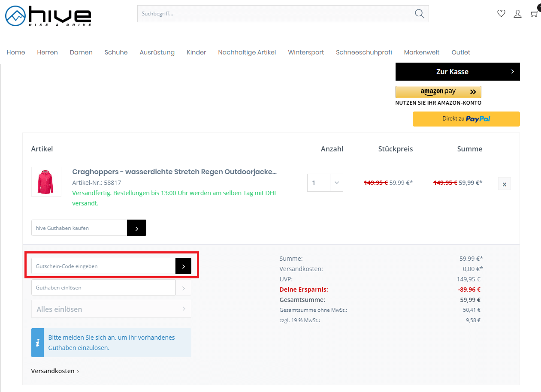This screenshot has width=541, height=392.
Task: Click the Guthaben einlösen arrow button
Action: point(183,287)
